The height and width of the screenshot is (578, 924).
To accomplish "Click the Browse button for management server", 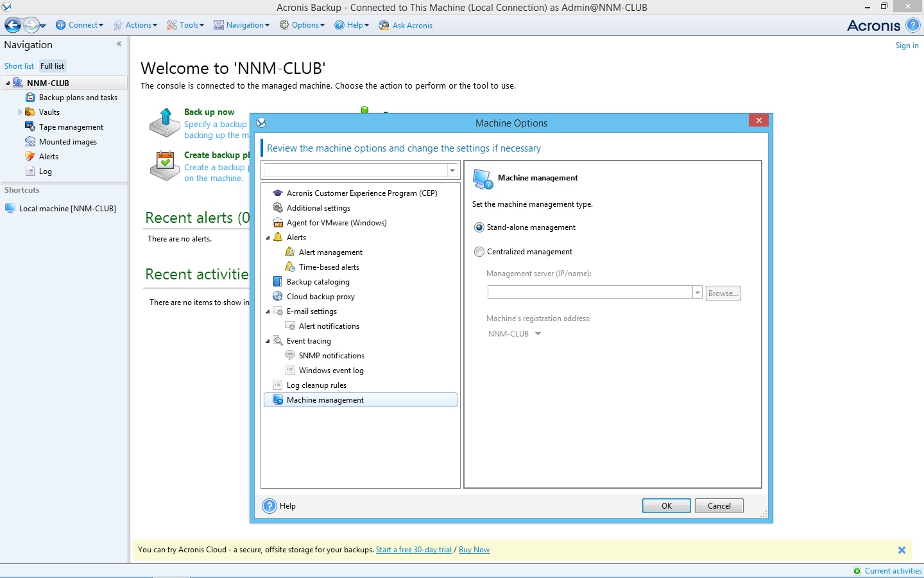I will tap(723, 293).
